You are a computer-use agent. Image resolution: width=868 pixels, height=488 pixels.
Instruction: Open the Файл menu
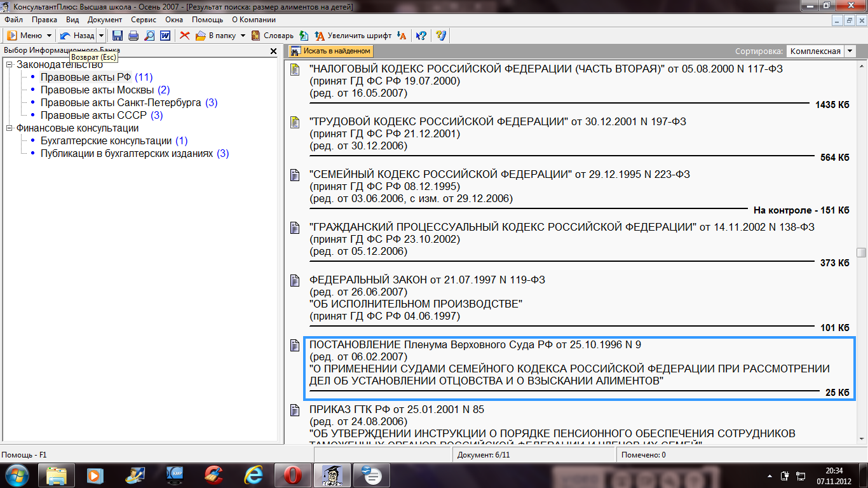(x=13, y=20)
